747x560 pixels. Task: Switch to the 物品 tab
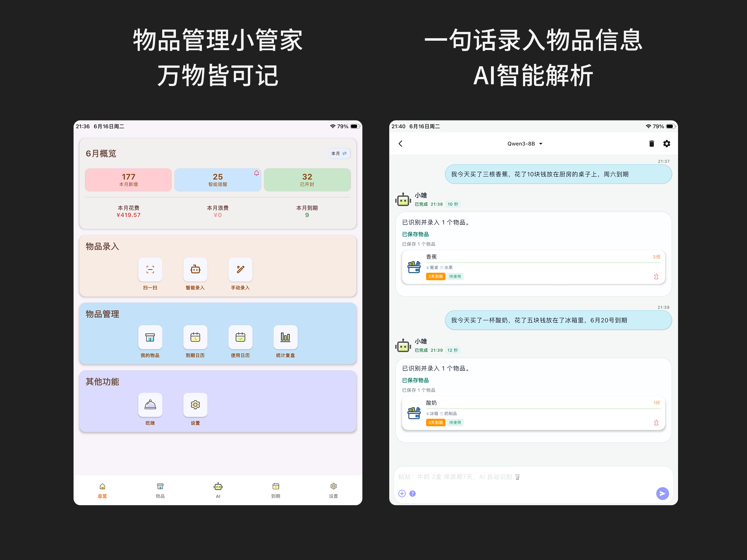(x=160, y=491)
